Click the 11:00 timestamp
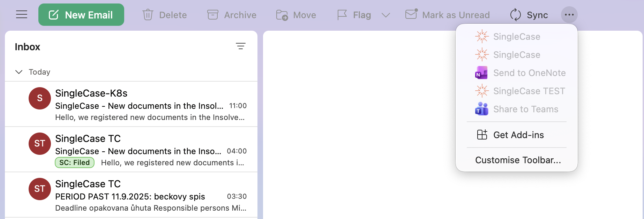The image size is (644, 219). tap(238, 106)
